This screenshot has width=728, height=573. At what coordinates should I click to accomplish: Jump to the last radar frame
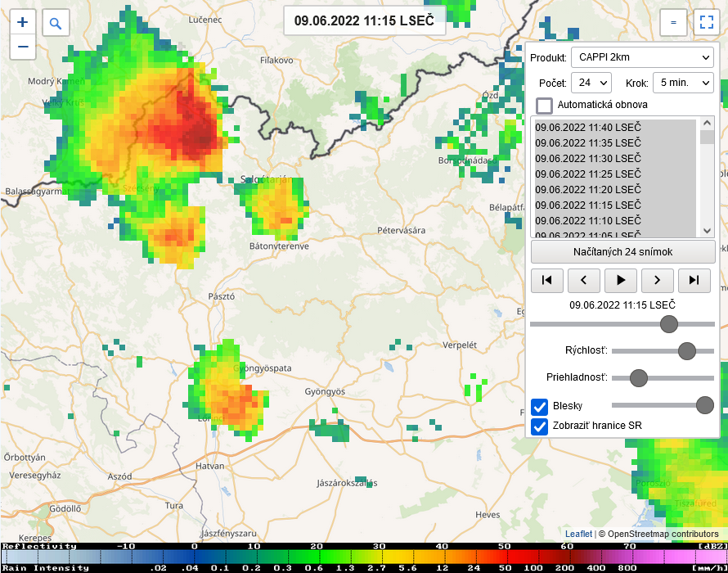click(x=694, y=280)
